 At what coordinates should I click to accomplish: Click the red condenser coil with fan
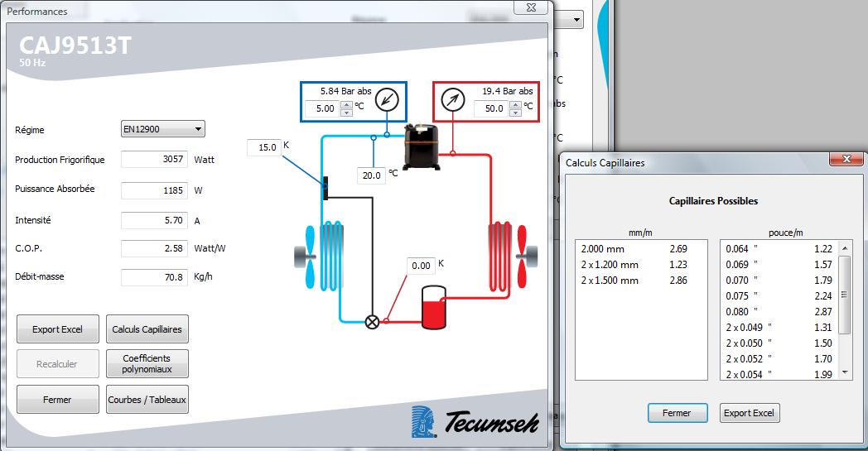(x=513, y=256)
